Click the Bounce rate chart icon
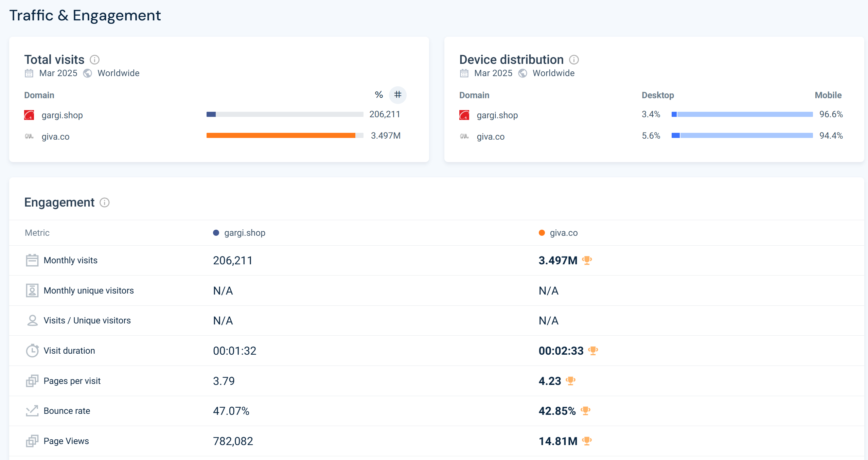 [x=32, y=411]
